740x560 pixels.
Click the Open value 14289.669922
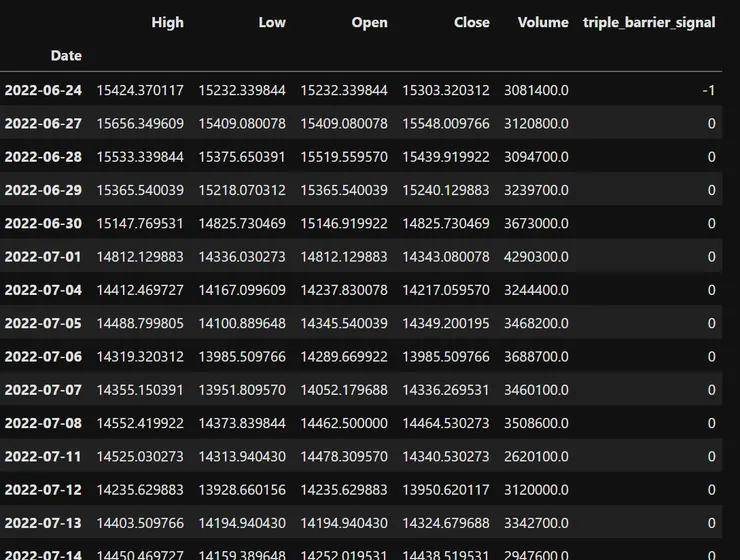coord(344,357)
